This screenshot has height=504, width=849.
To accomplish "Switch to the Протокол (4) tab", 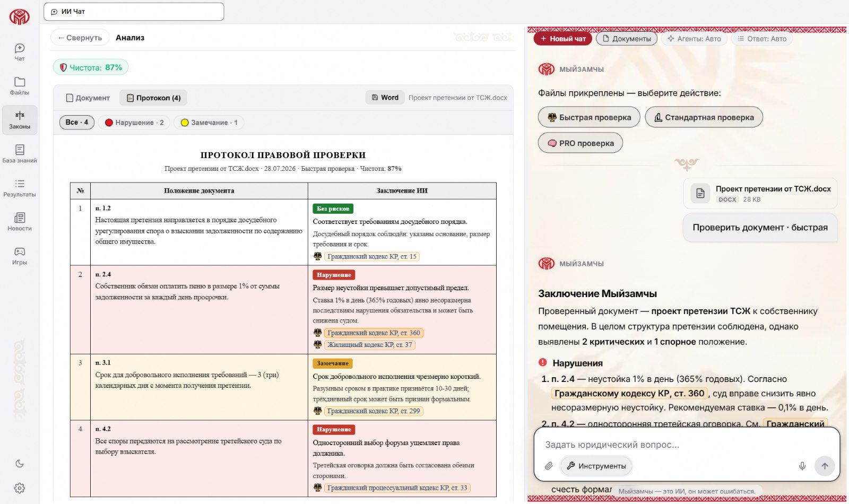I will (154, 98).
